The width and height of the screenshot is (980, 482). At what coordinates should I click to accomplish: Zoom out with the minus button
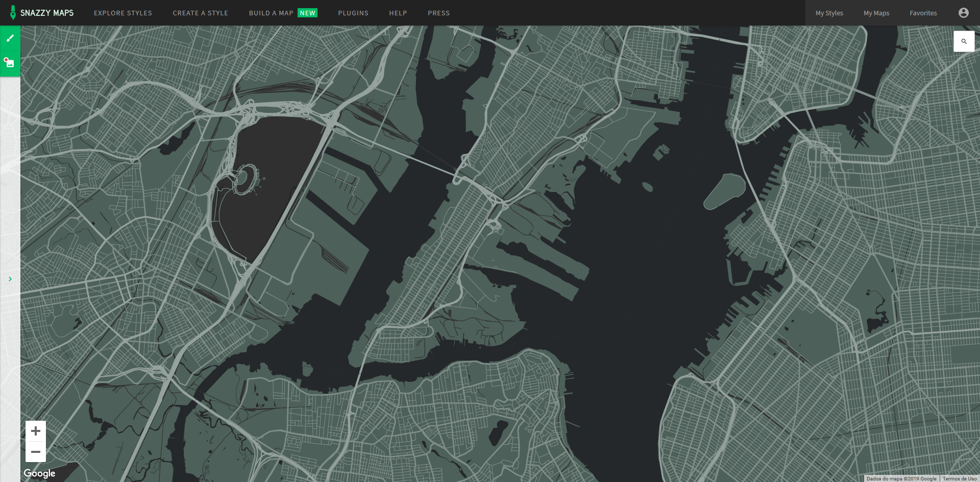pyautogui.click(x=36, y=452)
